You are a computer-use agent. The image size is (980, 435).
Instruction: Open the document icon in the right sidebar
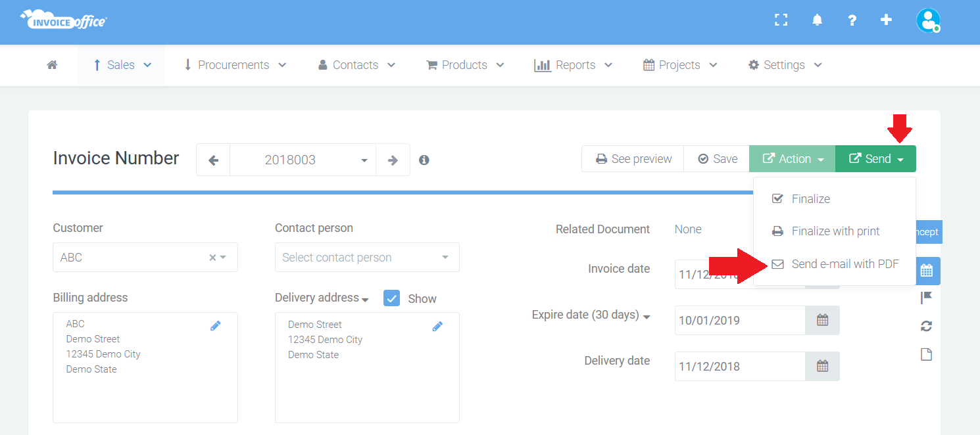(x=926, y=354)
